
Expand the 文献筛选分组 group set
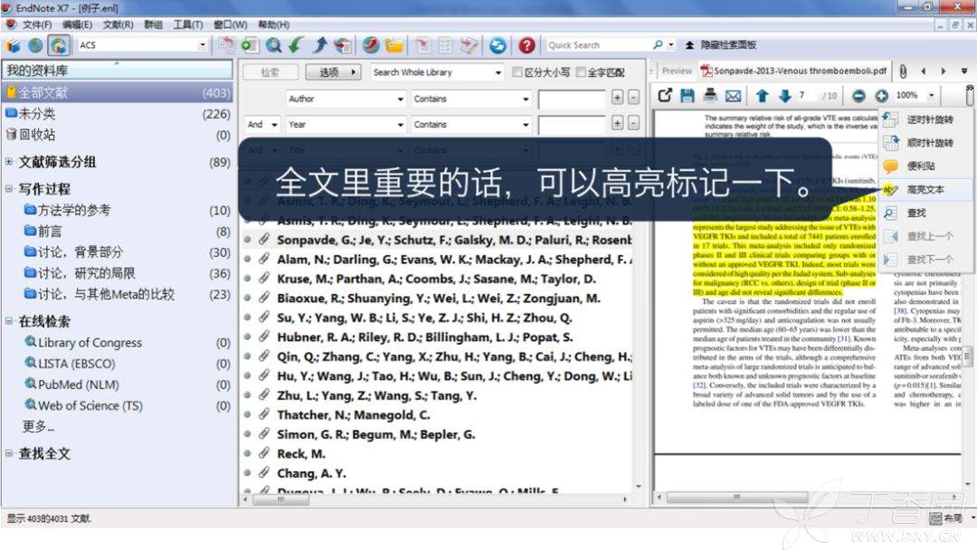click(9, 161)
